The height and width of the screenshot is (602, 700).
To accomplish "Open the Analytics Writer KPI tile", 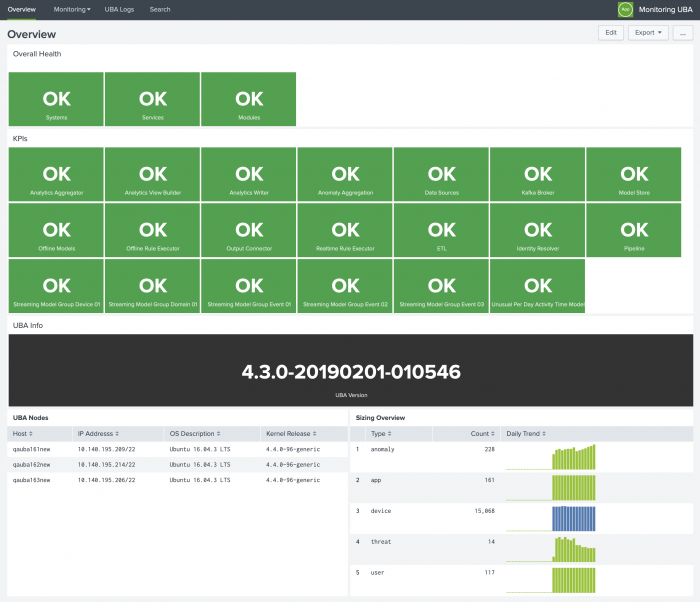I will (x=249, y=174).
